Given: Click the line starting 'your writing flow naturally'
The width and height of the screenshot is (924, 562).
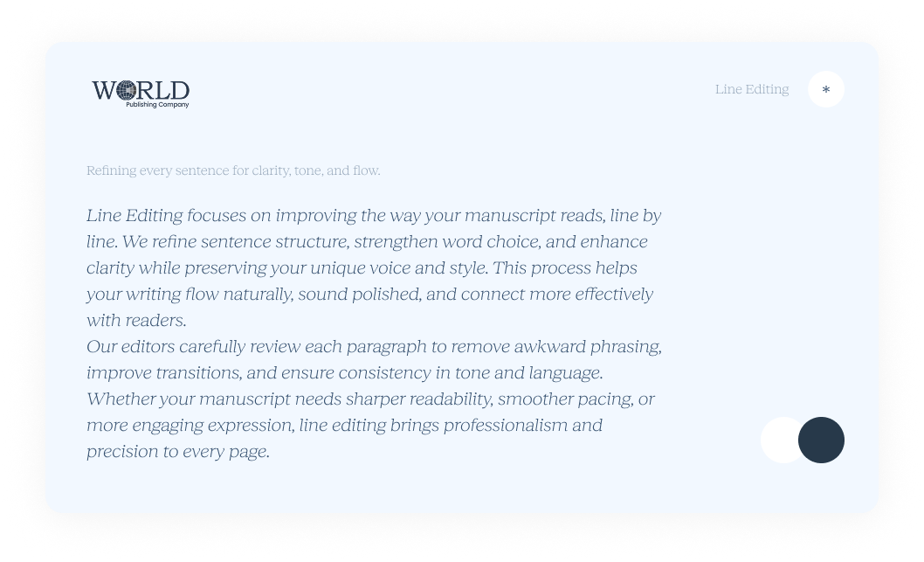Looking at the screenshot, I should tap(369, 294).
